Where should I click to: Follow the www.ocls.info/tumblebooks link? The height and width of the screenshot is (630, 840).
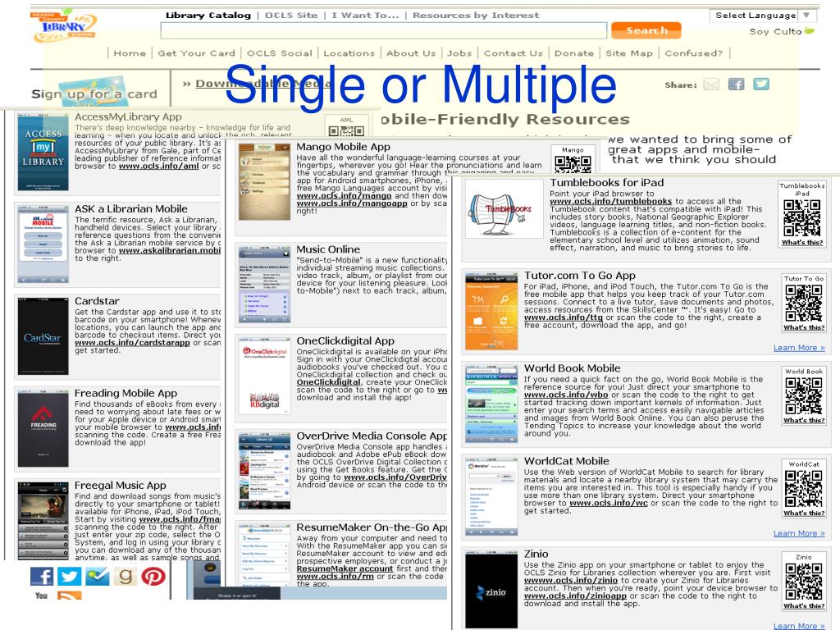point(610,202)
